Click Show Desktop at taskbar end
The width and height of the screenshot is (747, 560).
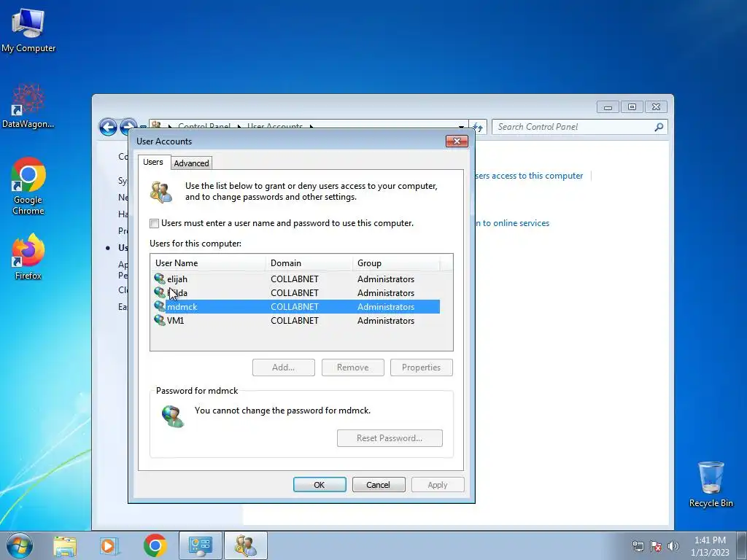742,545
